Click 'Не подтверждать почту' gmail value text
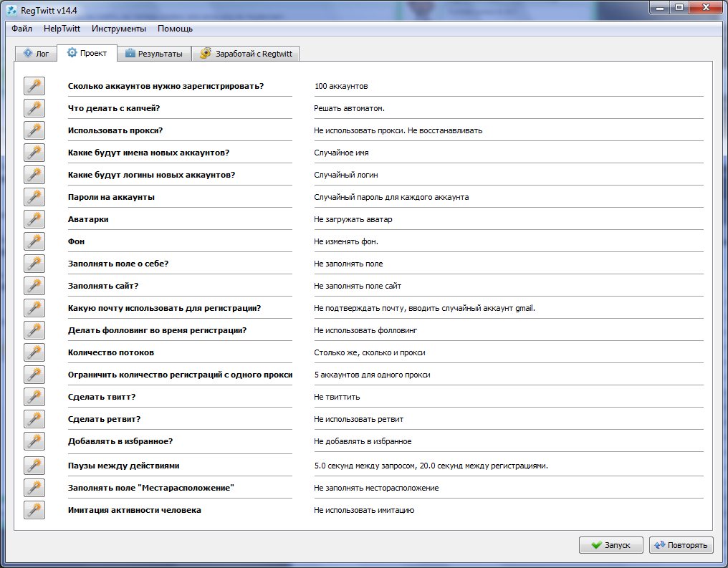This screenshot has width=728, height=568. pyautogui.click(x=424, y=308)
